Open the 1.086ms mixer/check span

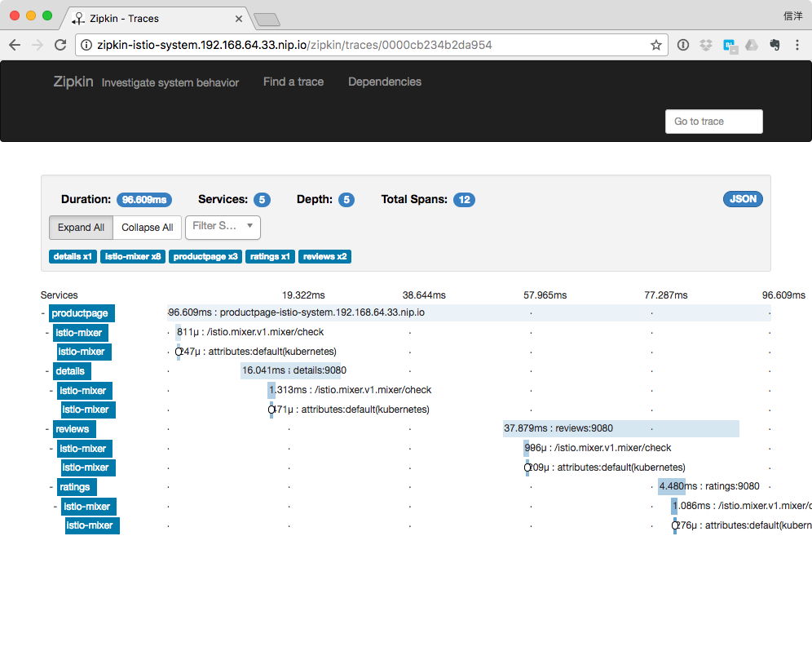point(675,506)
